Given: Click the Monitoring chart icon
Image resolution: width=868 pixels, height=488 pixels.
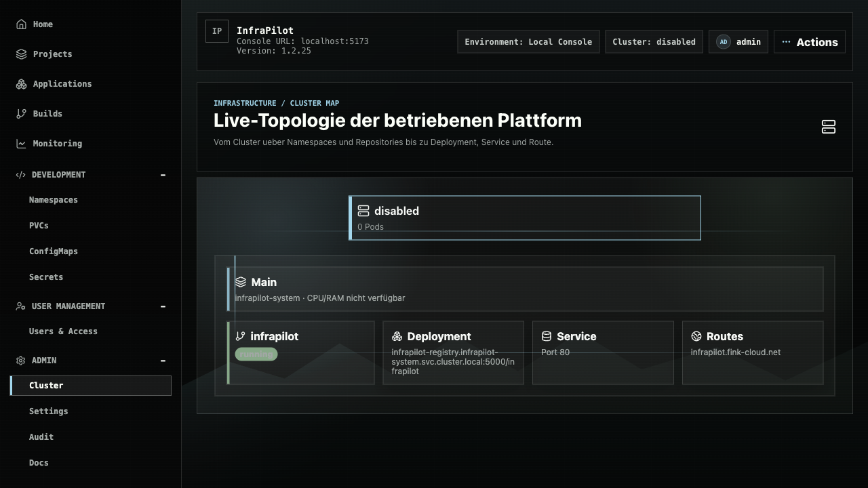Looking at the screenshot, I should pos(21,144).
